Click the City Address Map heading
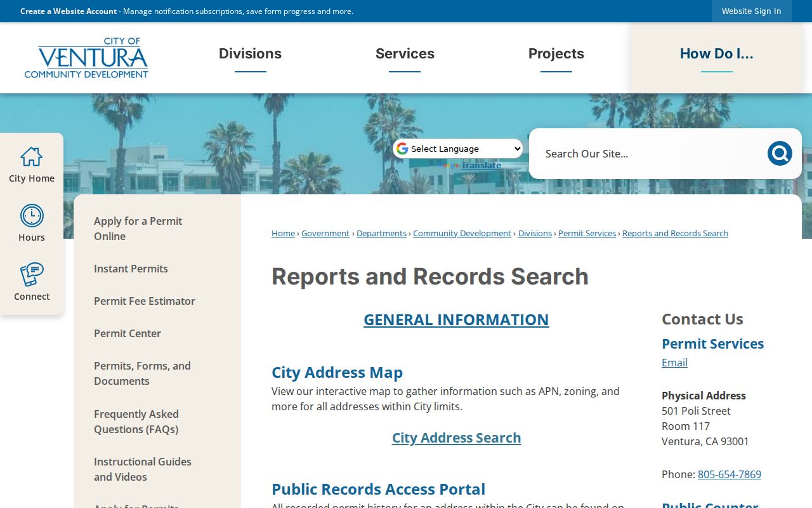The height and width of the screenshot is (508, 812). (x=337, y=372)
